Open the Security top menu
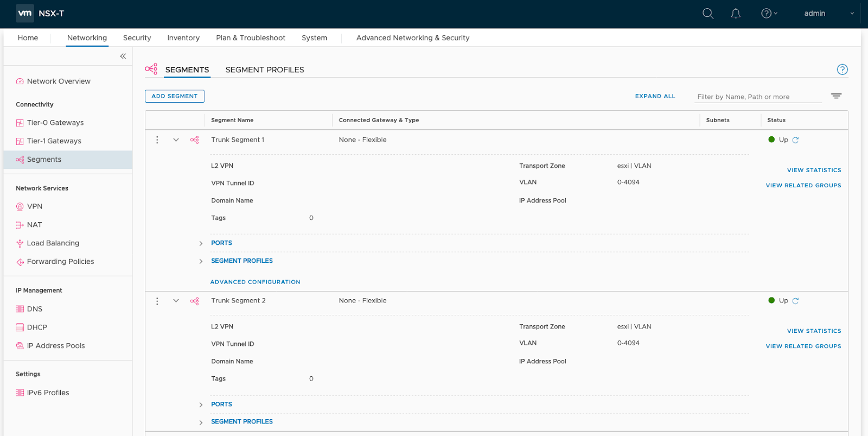Image resolution: width=868 pixels, height=436 pixels. 137,38
